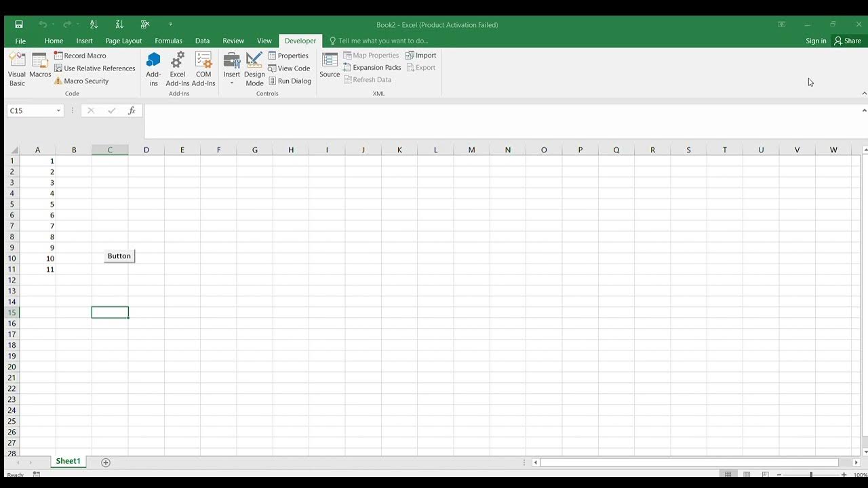Switch to the Home tab

pos(54,41)
